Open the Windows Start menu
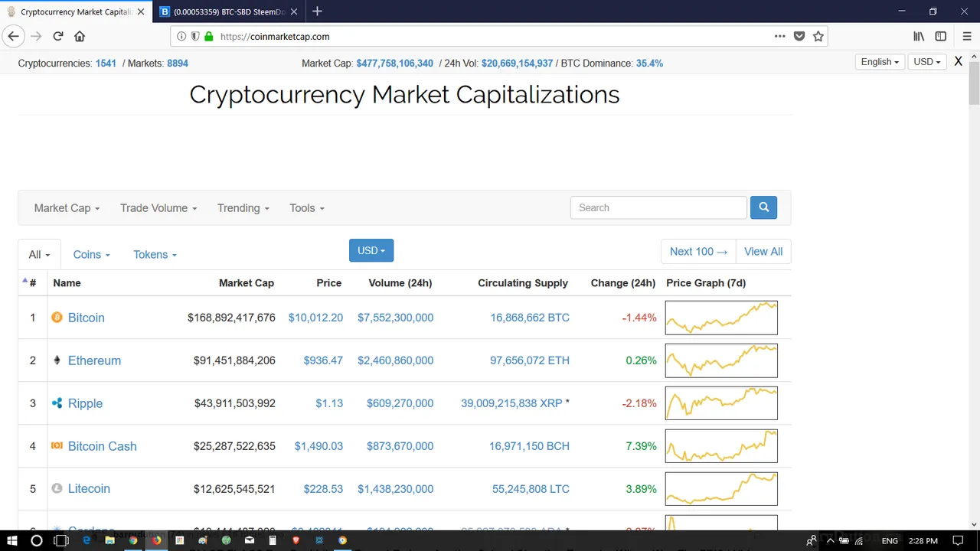The width and height of the screenshot is (980, 551). pos(12,540)
